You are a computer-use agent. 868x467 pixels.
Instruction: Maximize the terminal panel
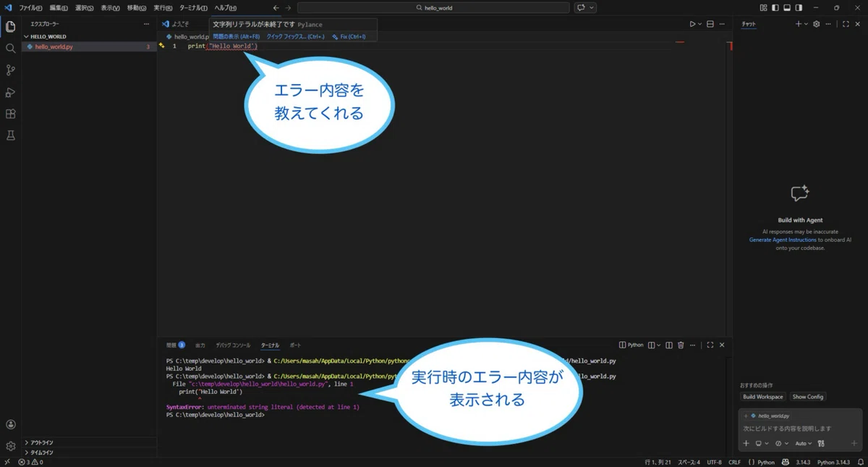click(710, 345)
